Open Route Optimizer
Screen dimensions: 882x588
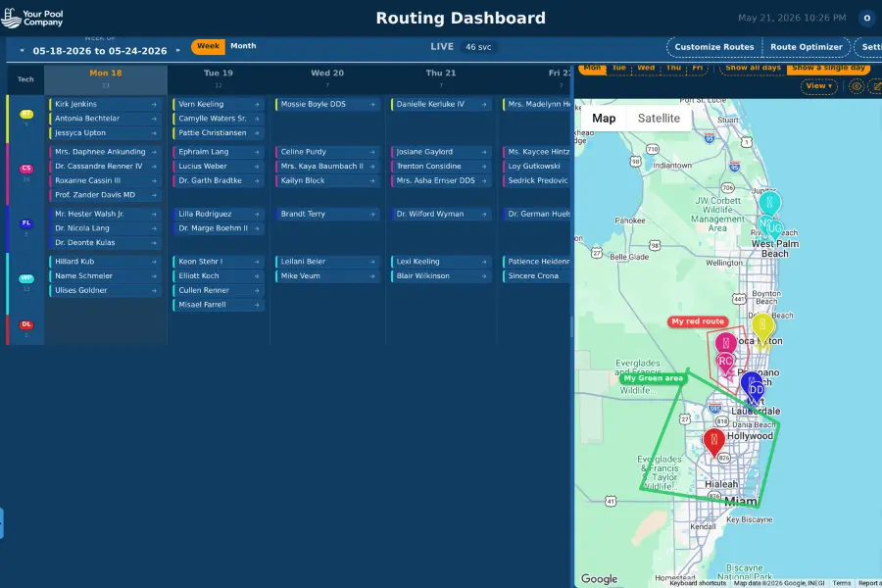click(807, 47)
